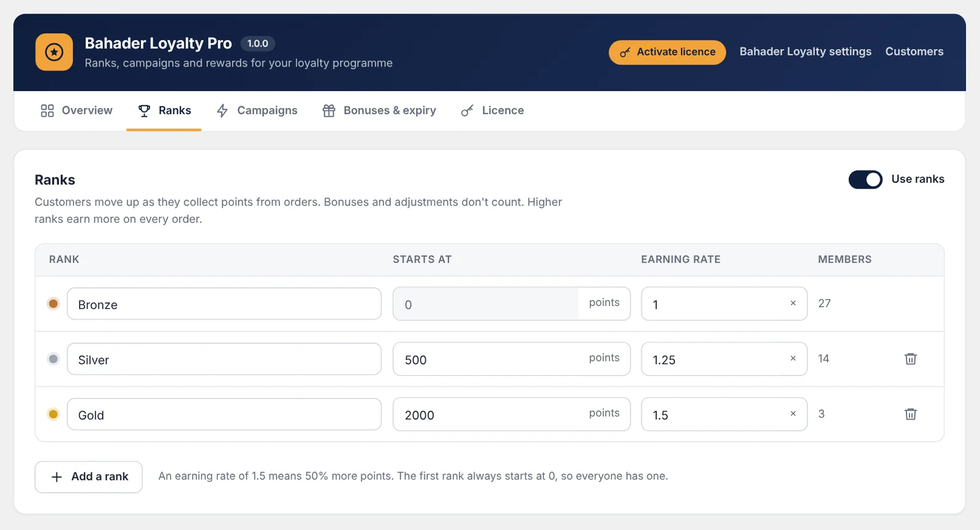Click the "MEMBERS" column header

coord(845,259)
